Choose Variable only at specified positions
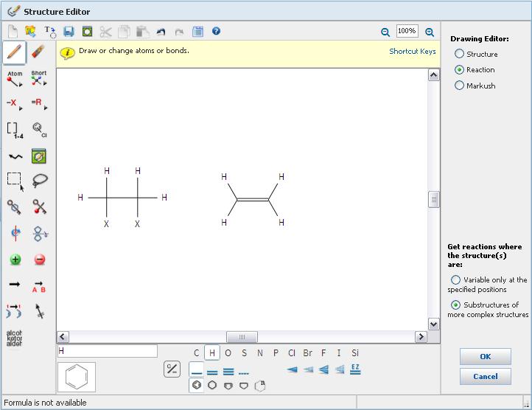 pyautogui.click(x=455, y=280)
